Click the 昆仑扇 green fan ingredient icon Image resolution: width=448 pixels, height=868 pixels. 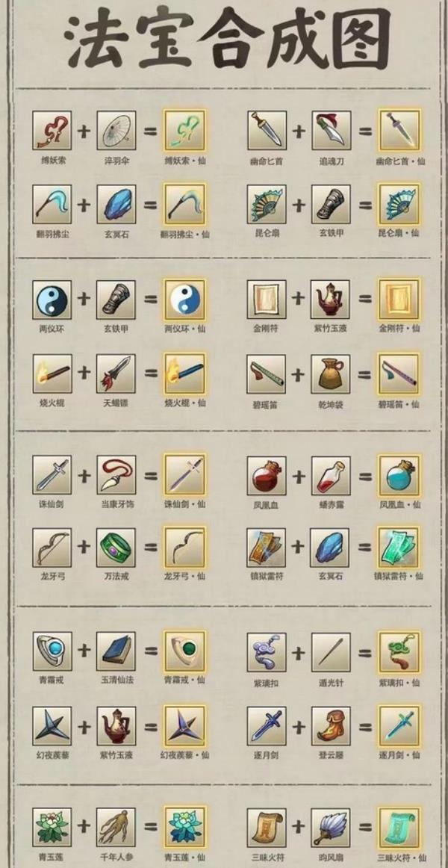(x=267, y=204)
